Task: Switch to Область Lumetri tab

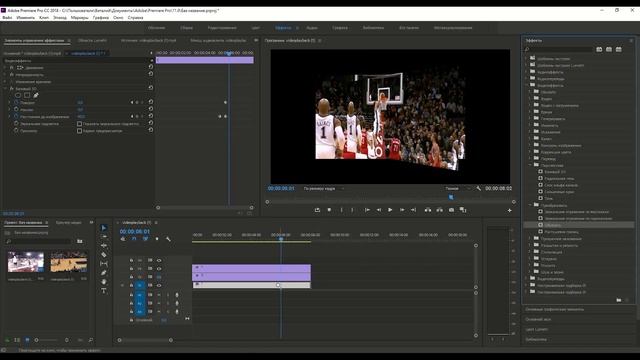Action: pyautogui.click(x=92, y=40)
